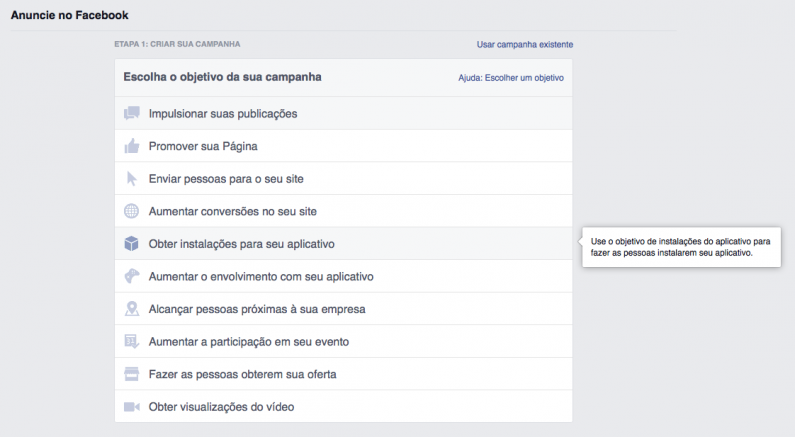Select Impulsionar suas publicações objective
This screenshot has height=437, width=795.
click(343, 114)
